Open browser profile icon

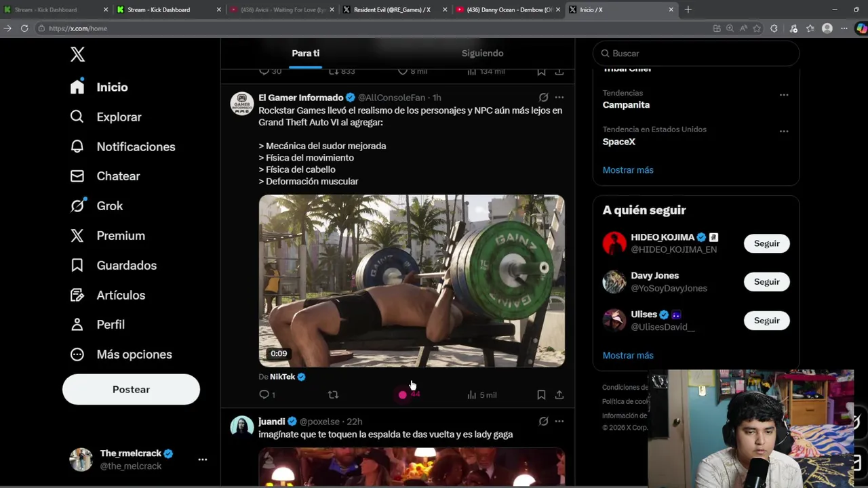coord(827,28)
